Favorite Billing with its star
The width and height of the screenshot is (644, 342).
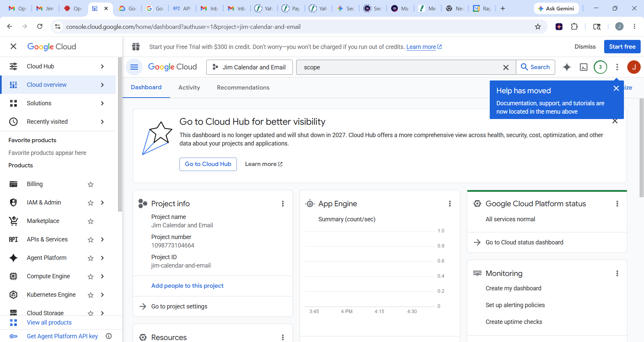point(91,184)
